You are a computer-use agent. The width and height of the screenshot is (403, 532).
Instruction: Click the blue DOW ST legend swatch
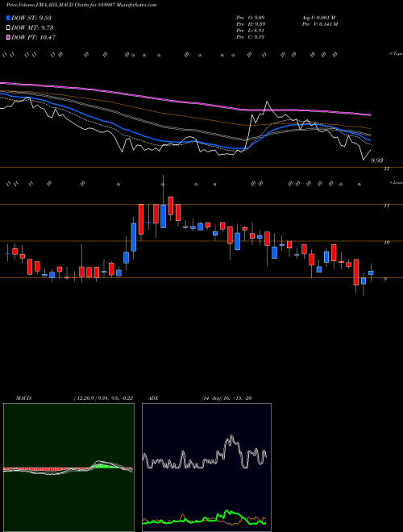click(x=9, y=18)
